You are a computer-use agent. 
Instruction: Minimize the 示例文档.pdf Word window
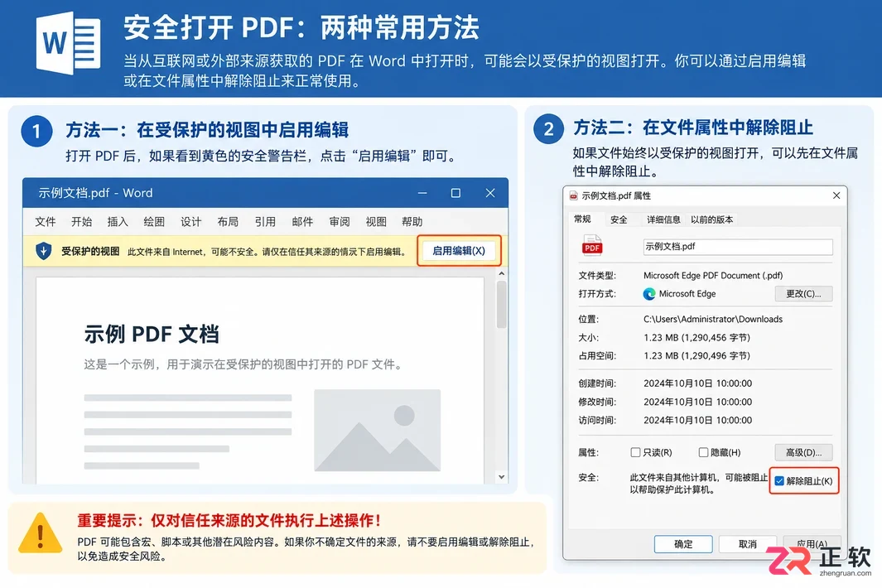tap(422, 193)
